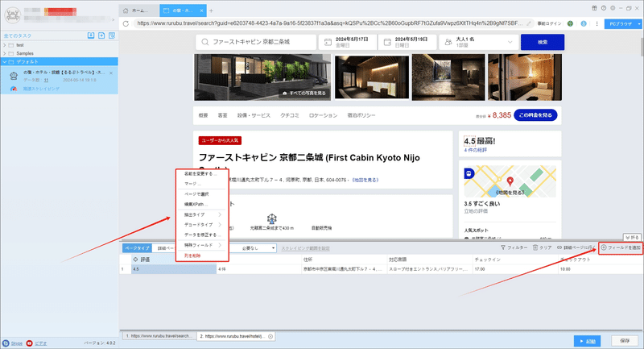This screenshot has width=644, height=349.
Task: Click the blue 検索 search button
Action: click(x=542, y=42)
